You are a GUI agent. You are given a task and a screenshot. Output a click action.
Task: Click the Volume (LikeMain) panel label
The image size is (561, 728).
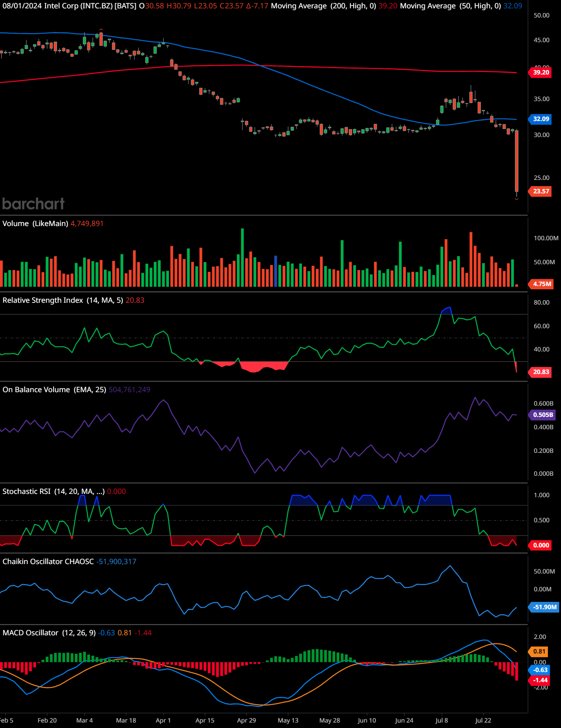(x=35, y=224)
